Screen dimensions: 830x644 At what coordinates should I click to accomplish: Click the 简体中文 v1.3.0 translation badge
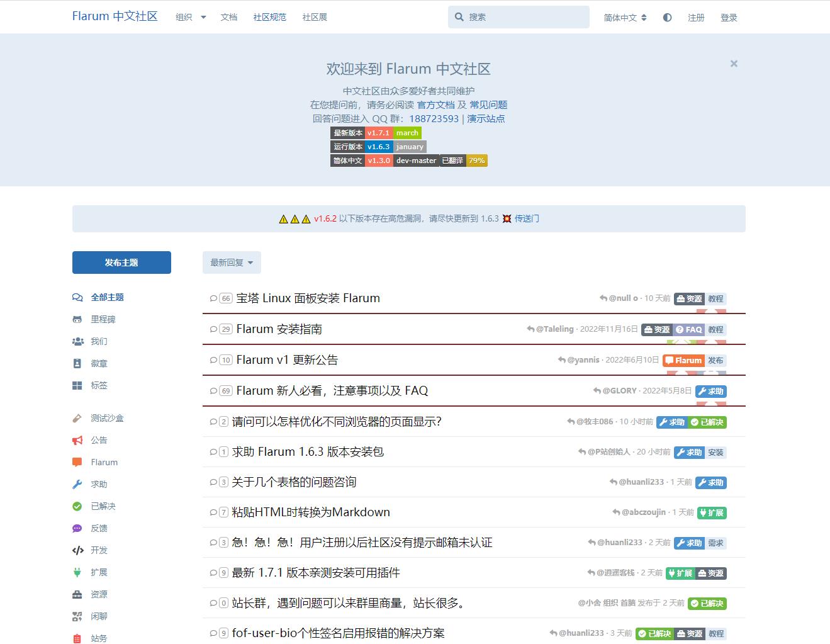409,161
